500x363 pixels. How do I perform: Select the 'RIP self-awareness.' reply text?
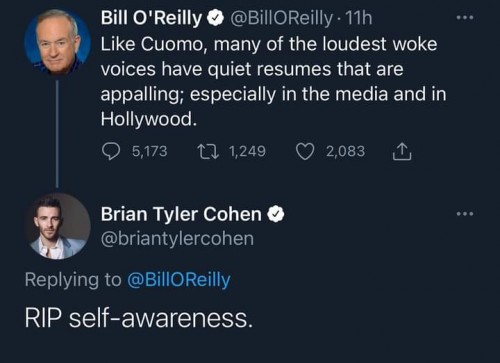(x=139, y=318)
